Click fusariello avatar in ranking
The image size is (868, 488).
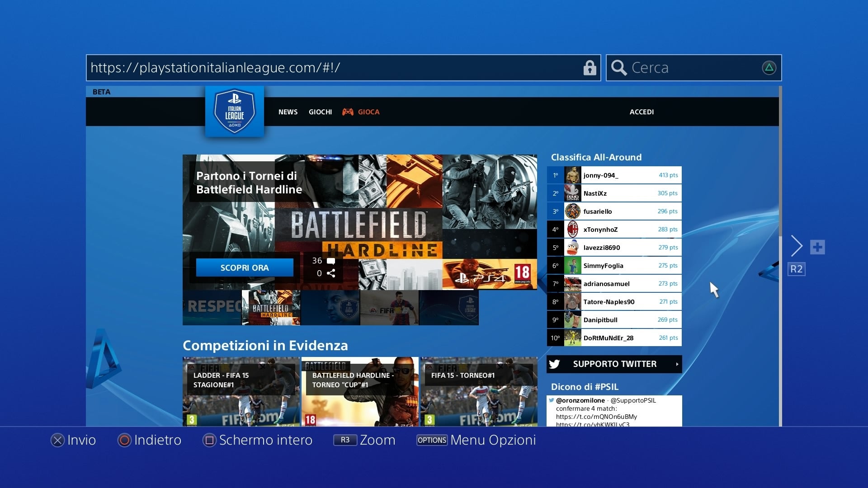pyautogui.click(x=573, y=211)
